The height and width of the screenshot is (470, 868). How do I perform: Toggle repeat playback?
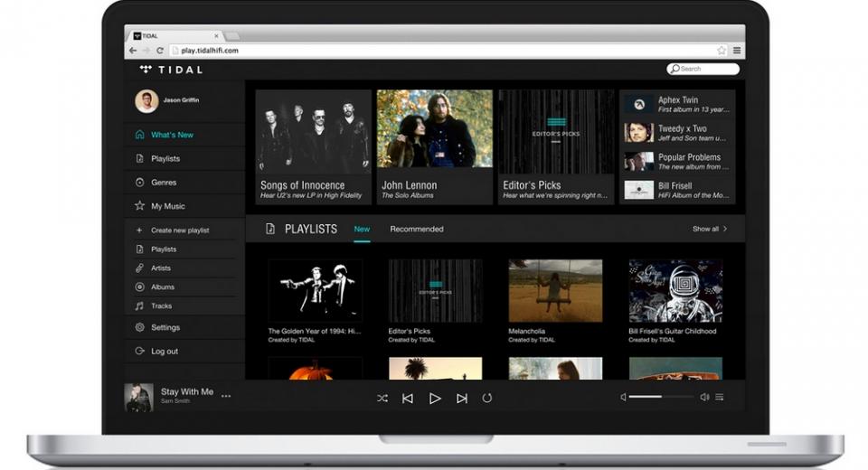pyautogui.click(x=487, y=398)
